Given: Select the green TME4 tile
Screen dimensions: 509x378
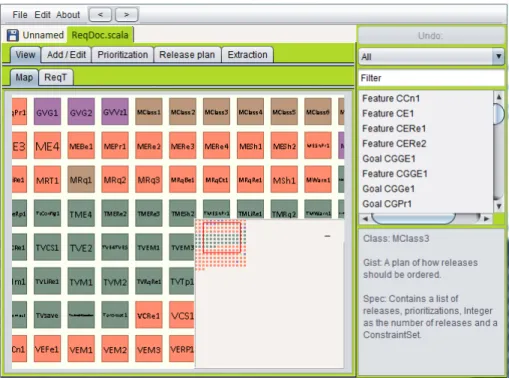Looking at the screenshot, I should (81, 214).
